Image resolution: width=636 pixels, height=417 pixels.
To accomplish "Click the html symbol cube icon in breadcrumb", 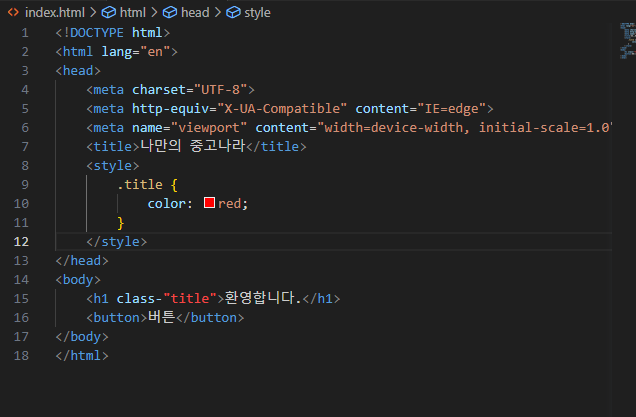I will pyautogui.click(x=108, y=13).
